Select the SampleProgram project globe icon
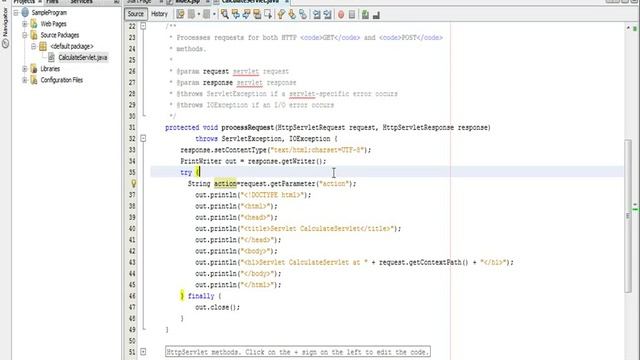The height and width of the screenshot is (360, 640). pyautogui.click(x=25, y=12)
